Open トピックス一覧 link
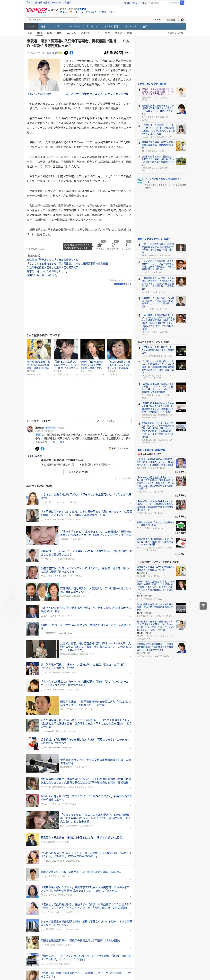 click(x=175, y=33)
